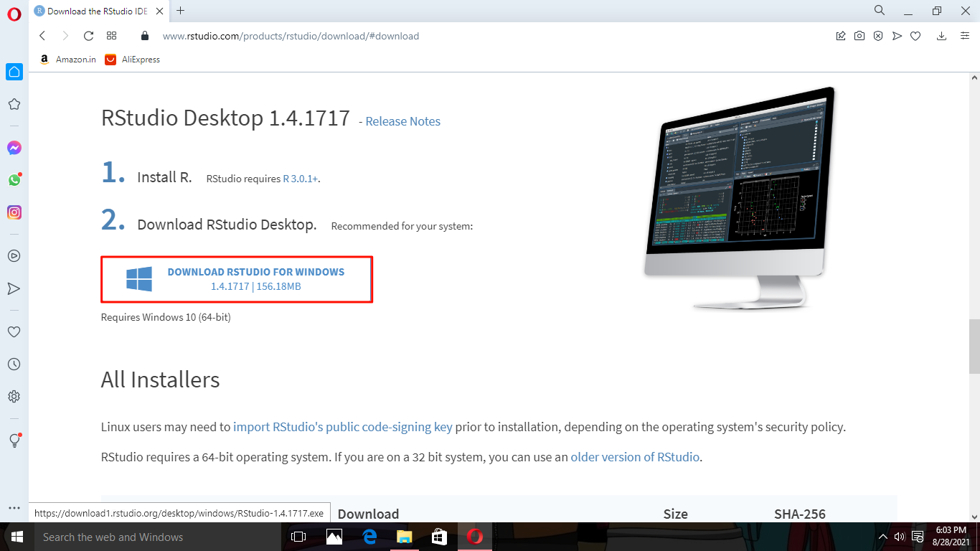Open sidebar setup three dots
The image size is (980, 551).
14,508
